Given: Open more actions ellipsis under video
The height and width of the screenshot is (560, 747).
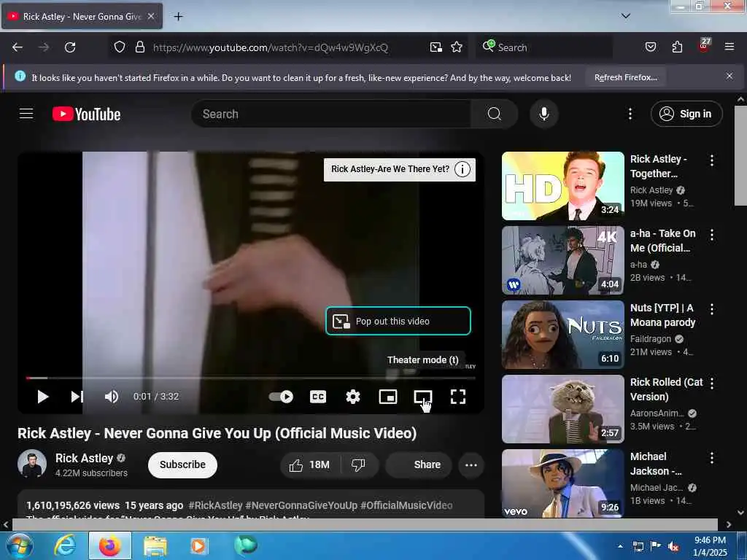Looking at the screenshot, I should pyautogui.click(x=471, y=464).
